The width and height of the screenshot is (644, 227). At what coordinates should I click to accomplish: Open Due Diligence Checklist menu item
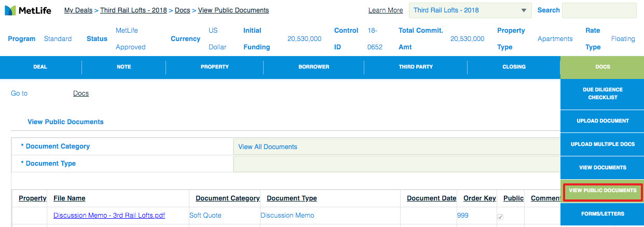click(x=602, y=94)
